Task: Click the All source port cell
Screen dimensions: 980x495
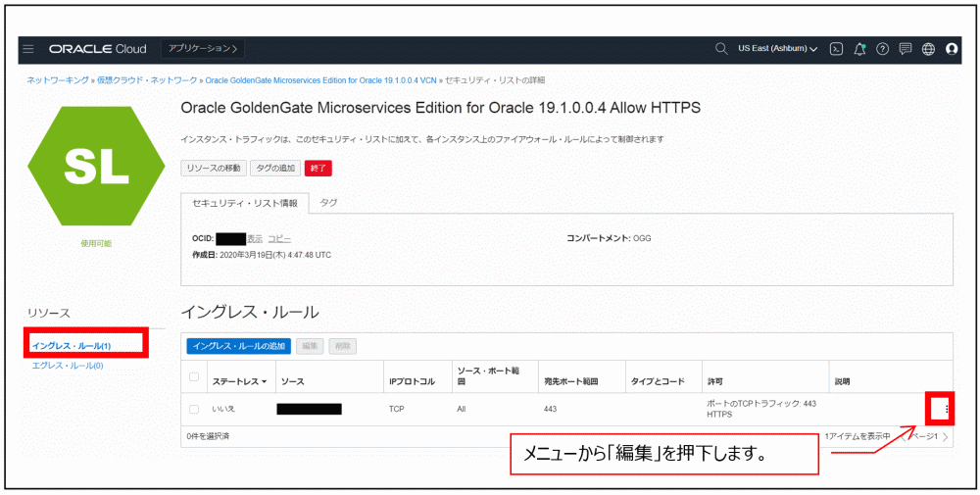Action: click(462, 410)
